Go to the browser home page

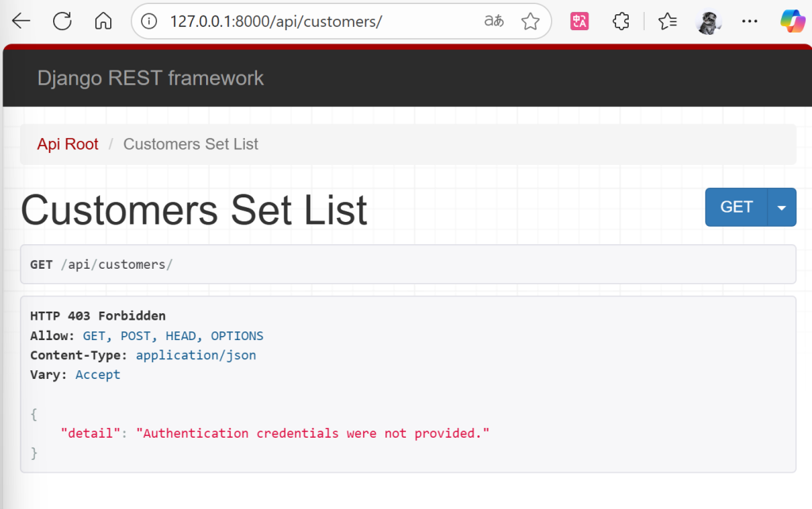click(103, 21)
